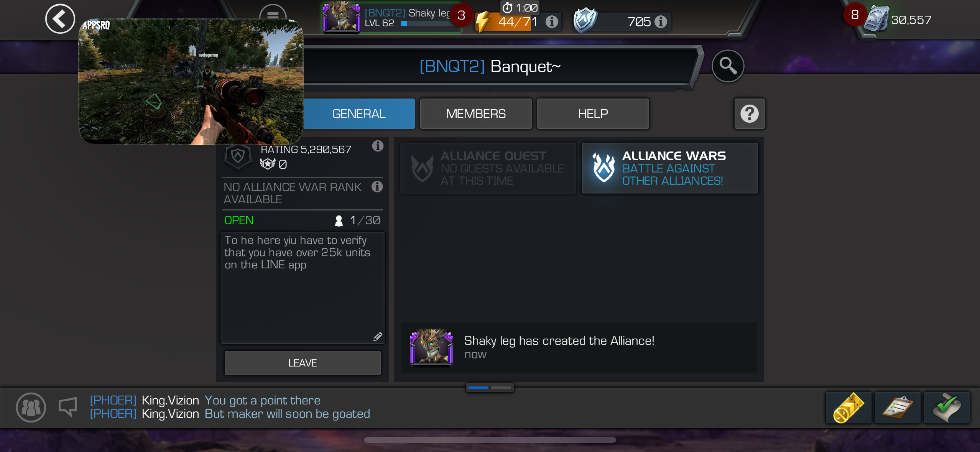
Task: Open the golden ticket rewards icon
Action: [x=848, y=408]
